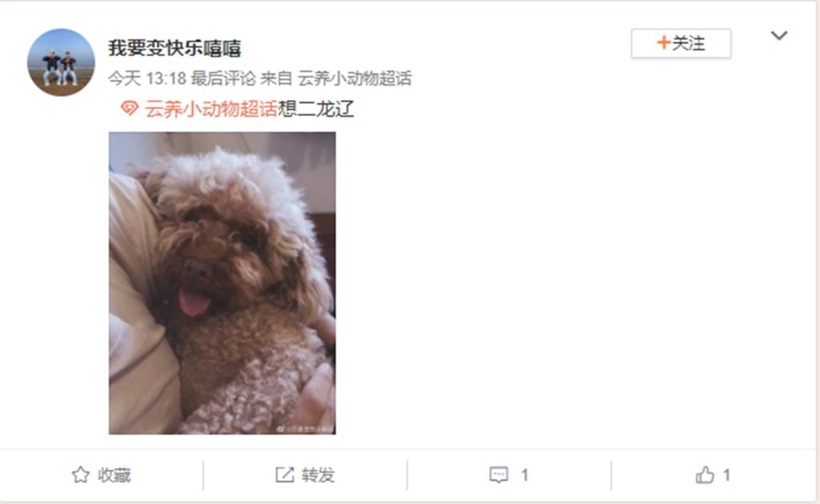Click the star icon for 收藏
Screen dimensions: 820x504
pos(81,474)
